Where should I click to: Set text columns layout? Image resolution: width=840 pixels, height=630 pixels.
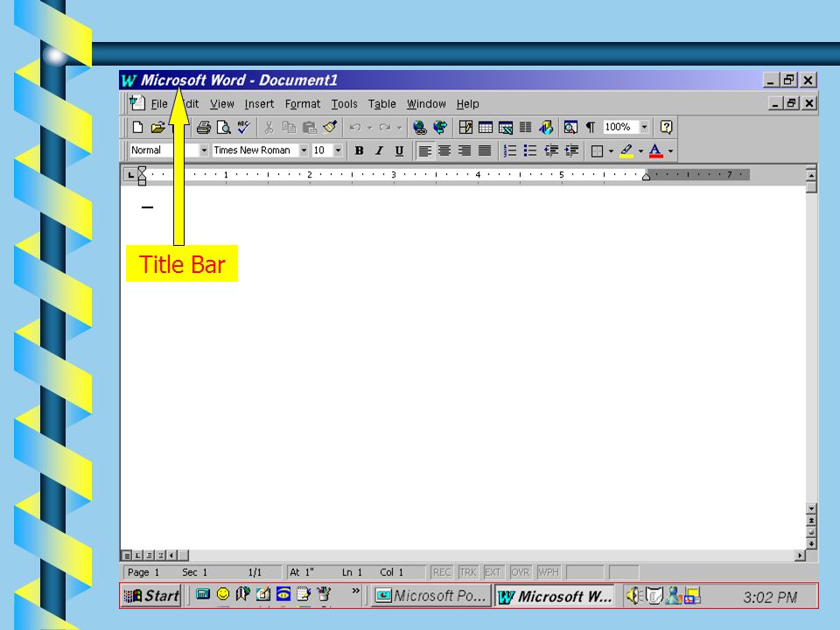tap(526, 128)
